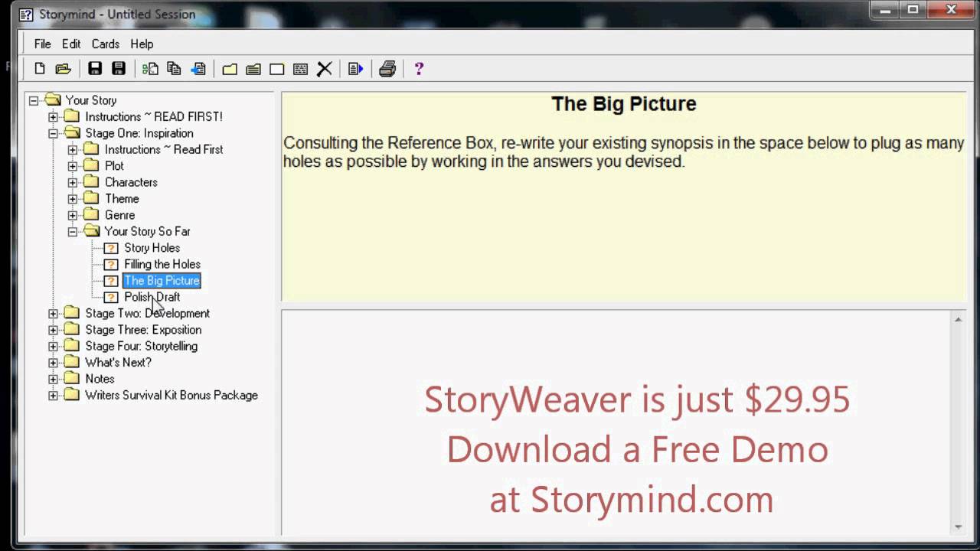Click the grid card toolbar icon
This screenshot has height=551, width=980.
(x=301, y=69)
